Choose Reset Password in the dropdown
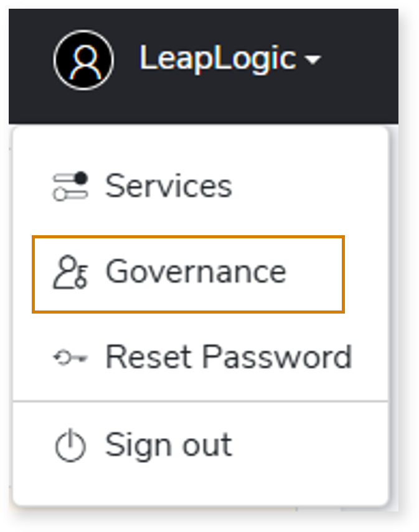 pos(228,358)
